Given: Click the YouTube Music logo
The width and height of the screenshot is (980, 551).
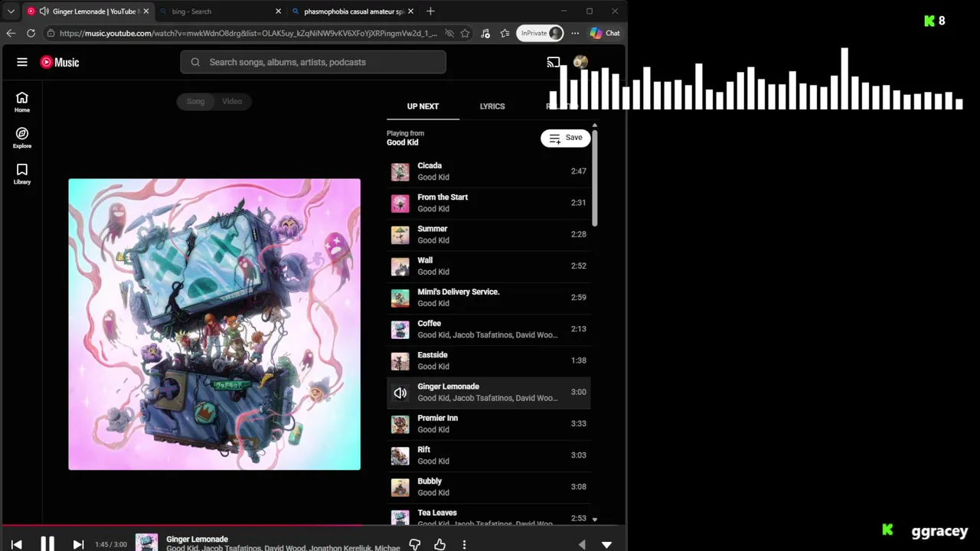Looking at the screenshot, I should click(x=60, y=62).
